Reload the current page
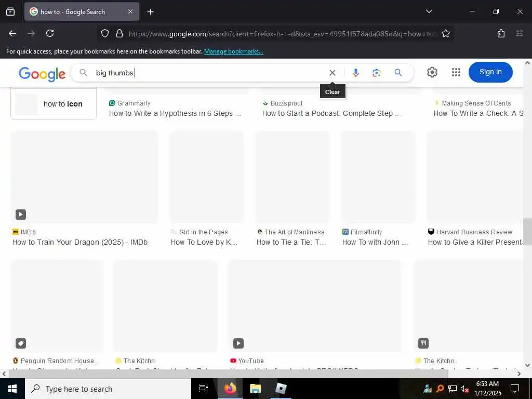 [50, 33]
